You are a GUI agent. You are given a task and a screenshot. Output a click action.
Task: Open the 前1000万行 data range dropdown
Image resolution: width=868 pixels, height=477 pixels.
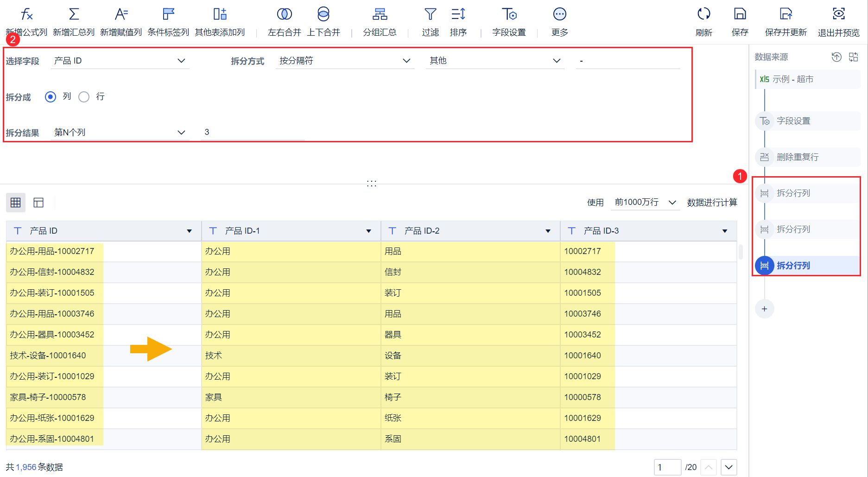pyautogui.click(x=646, y=203)
